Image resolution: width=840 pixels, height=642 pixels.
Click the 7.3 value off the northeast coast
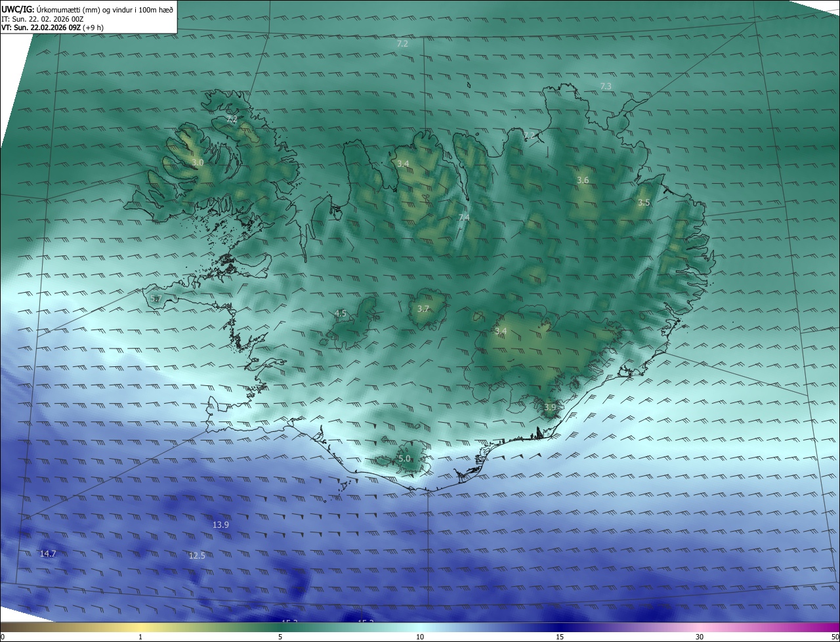pos(606,87)
